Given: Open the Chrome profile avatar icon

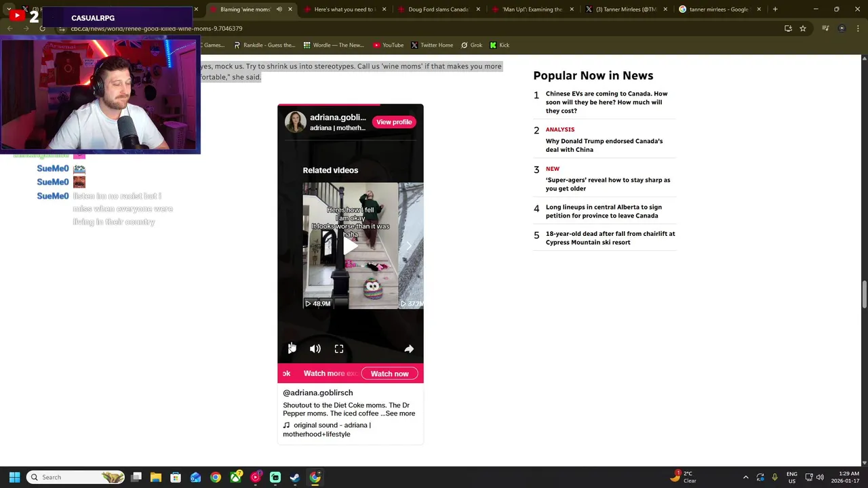Looking at the screenshot, I should 842,28.
